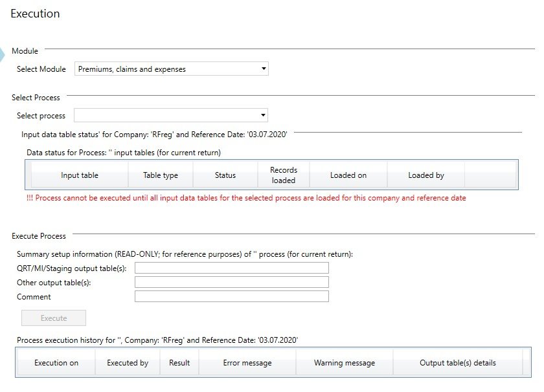Open the Select Module dropdown
Image resolution: width=544 pixels, height=392 pixels.
[172, 69]
